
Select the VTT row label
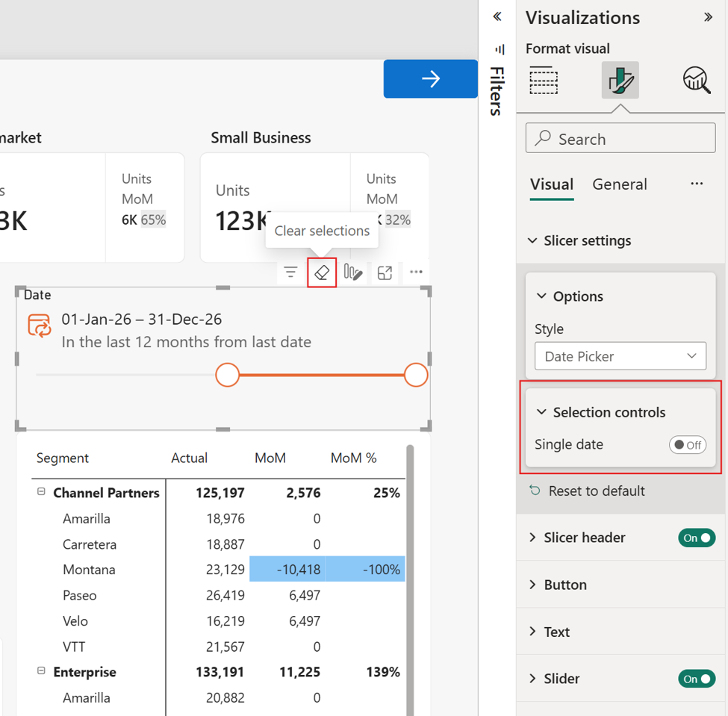(74, 647)
